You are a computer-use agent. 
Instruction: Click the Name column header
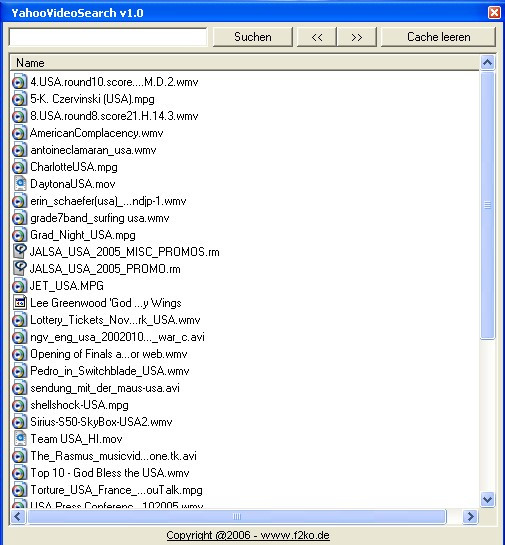click(244, 63)
